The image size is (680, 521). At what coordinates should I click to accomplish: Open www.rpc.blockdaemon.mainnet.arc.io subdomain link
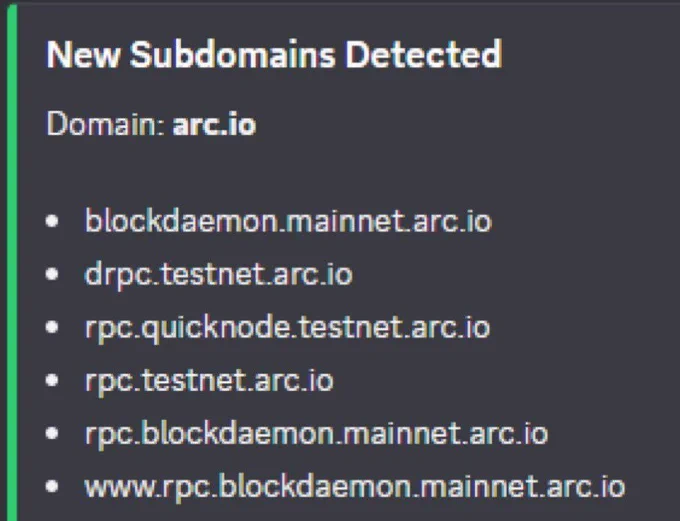click(x=355, y=487)
